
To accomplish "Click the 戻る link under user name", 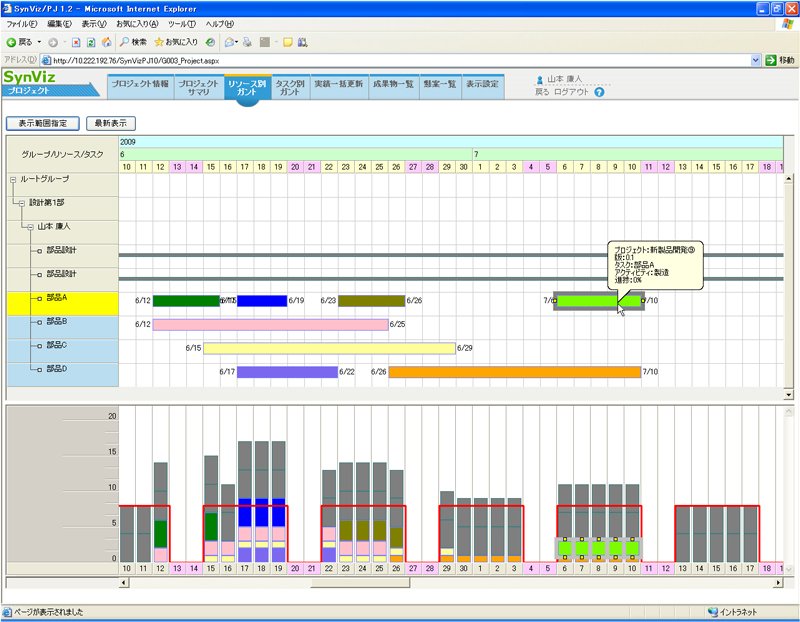I will pyautogui.click(x=542, y=92).
